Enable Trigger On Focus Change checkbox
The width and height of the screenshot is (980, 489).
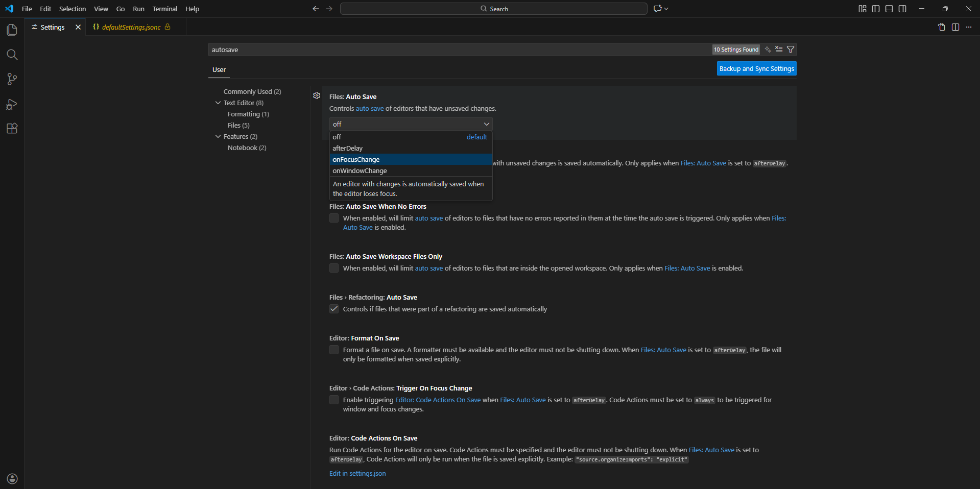(334, 400)
